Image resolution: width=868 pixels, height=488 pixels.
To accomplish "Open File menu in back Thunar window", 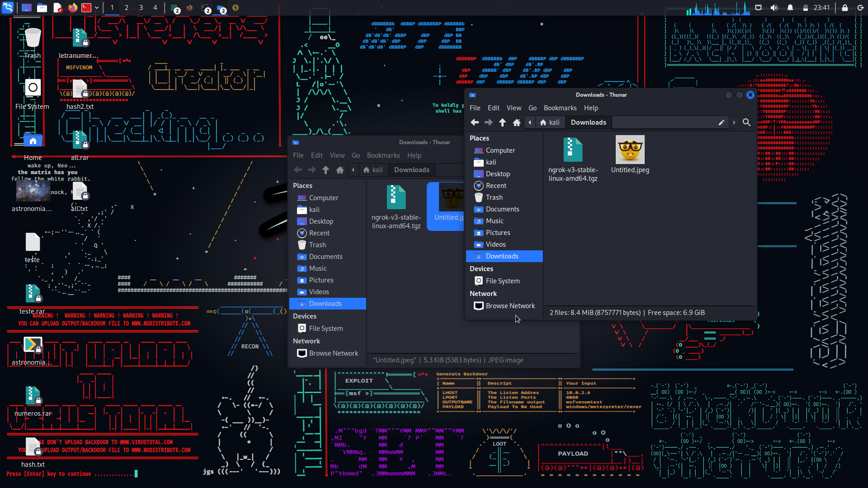I will coord(298,155).
